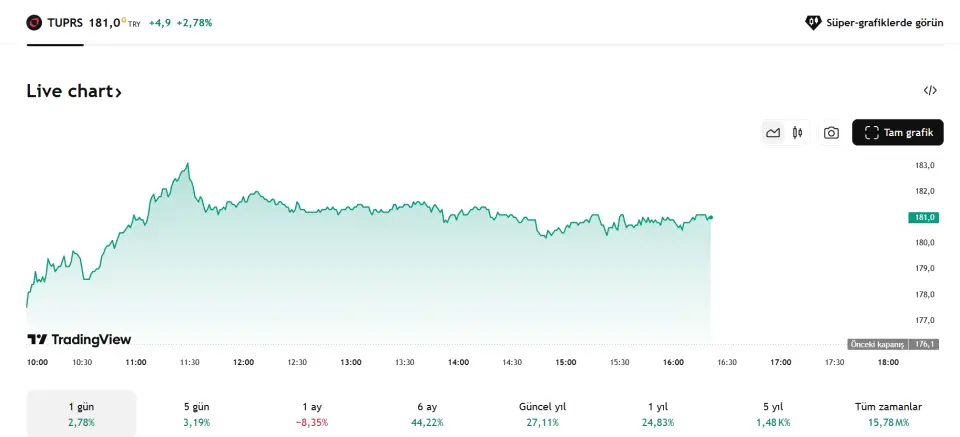Open full chart with Tam grafik

point(897,132)
